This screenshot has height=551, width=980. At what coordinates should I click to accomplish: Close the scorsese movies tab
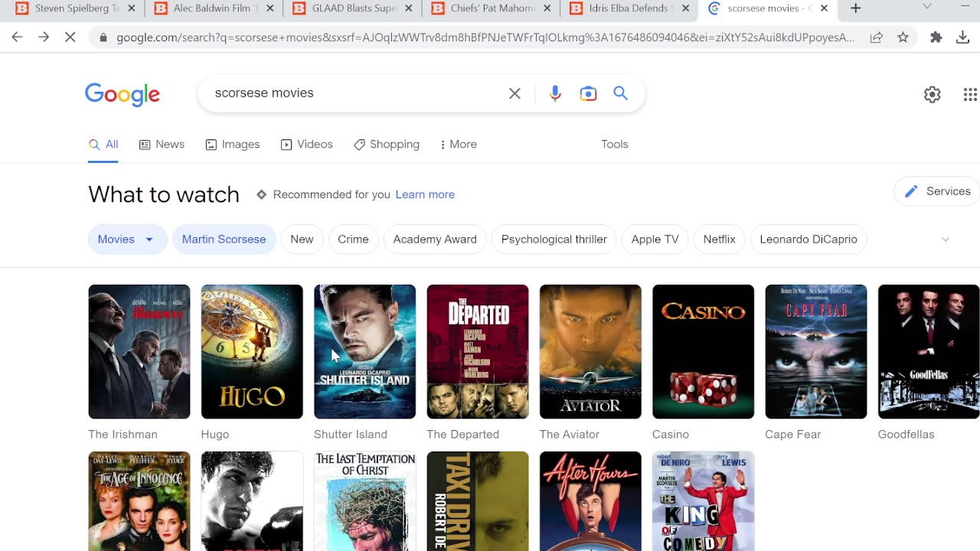tap(824, 8)
